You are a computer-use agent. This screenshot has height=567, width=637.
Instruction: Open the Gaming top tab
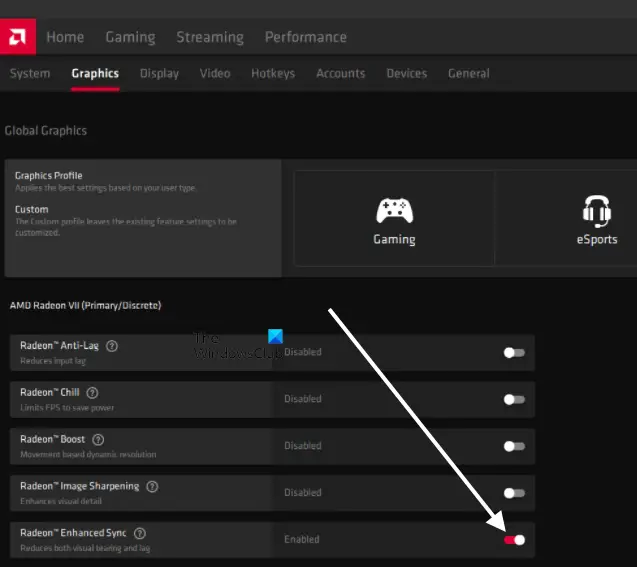[130, 37]
